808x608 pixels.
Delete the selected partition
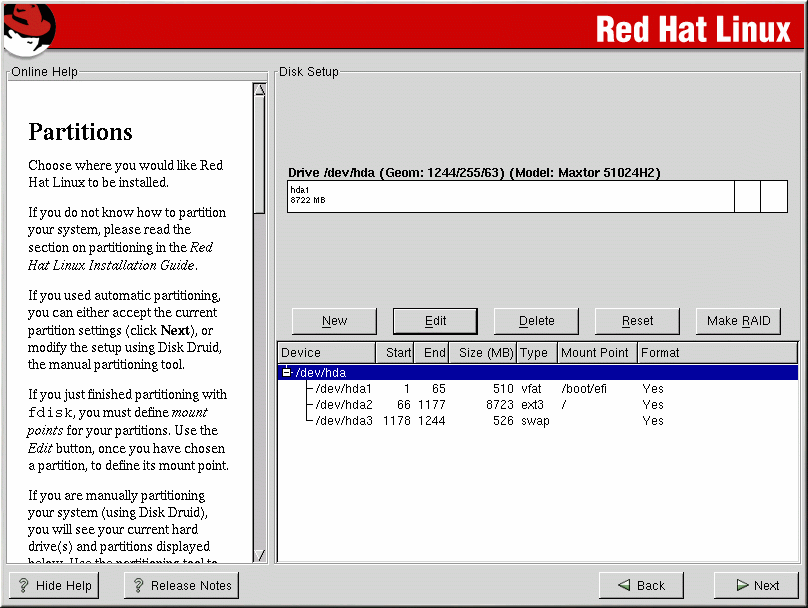(x=536, y=321)
